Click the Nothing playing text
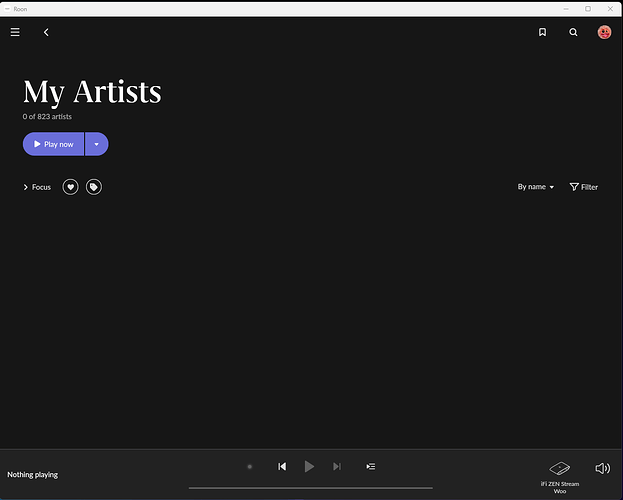The image size is (623, 500). coord(33,475)
